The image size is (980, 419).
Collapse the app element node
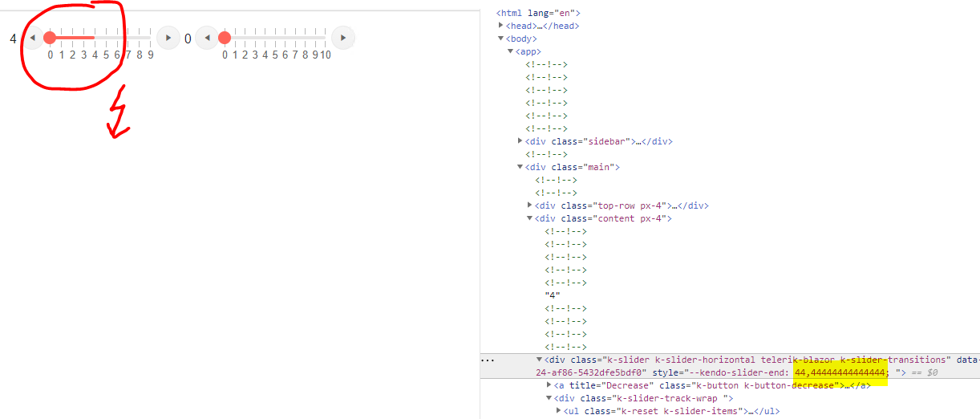[x=511, y=51]
